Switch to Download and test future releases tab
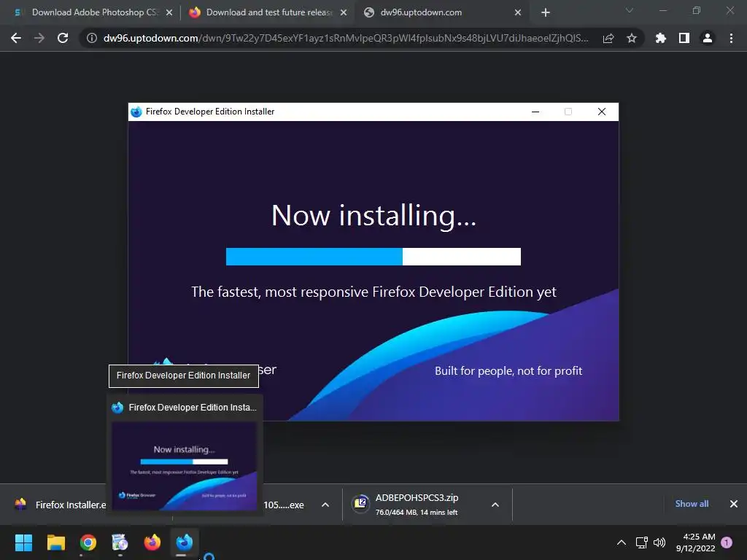The image size is (747, 560). [269, 12]
